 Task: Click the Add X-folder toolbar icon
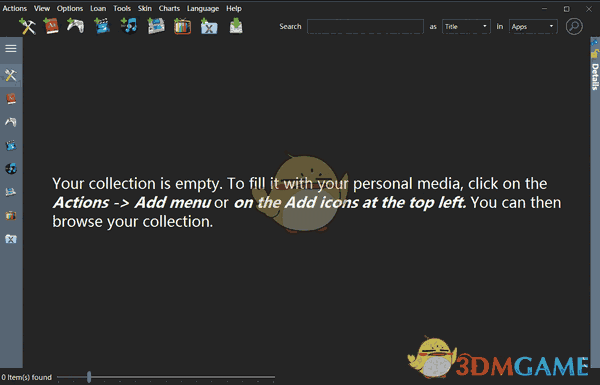[x=209, y=27]
